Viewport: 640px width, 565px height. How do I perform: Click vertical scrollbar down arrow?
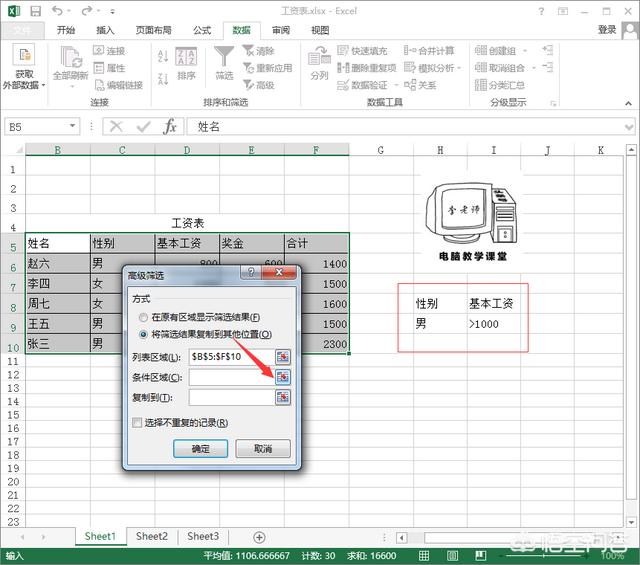631,522
